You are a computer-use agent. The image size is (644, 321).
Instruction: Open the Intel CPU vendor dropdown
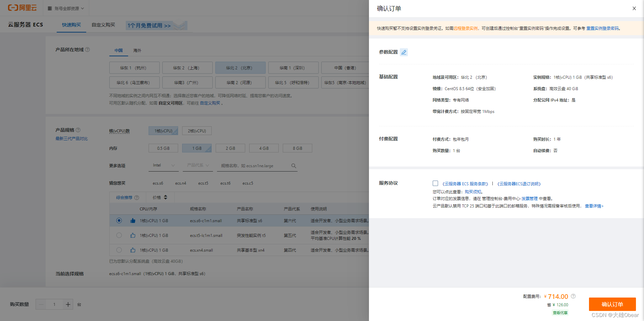pyautogui.click(x=163, y=165)
